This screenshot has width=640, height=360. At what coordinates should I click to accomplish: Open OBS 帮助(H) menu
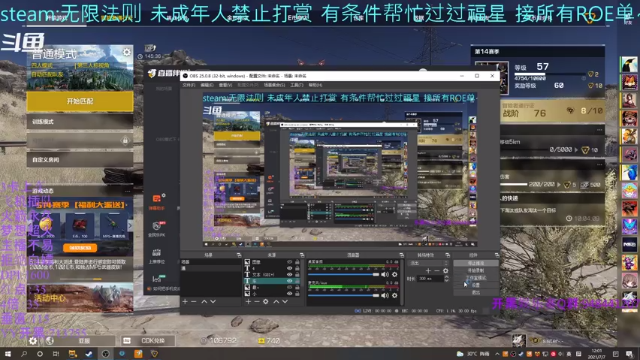point(315,85)
